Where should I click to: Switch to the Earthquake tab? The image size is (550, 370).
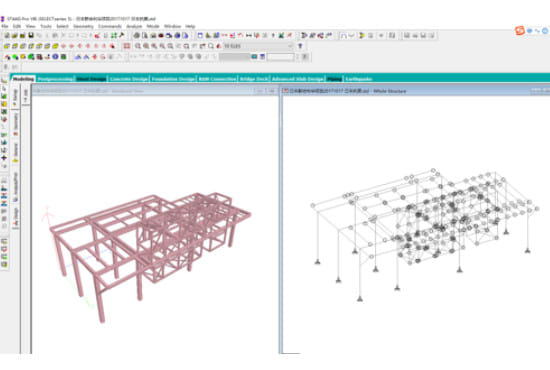point(358,79)
